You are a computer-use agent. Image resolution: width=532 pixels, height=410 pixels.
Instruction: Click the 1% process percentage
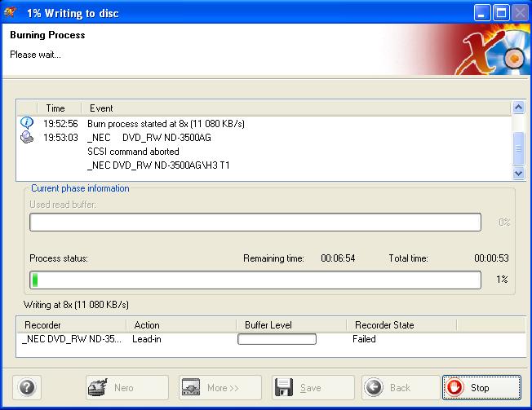502,280
